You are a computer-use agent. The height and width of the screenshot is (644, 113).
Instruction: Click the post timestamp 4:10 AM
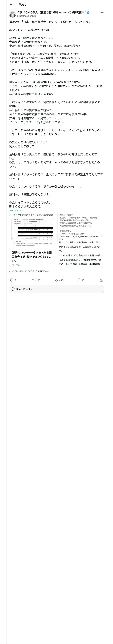tap(14, 271)
